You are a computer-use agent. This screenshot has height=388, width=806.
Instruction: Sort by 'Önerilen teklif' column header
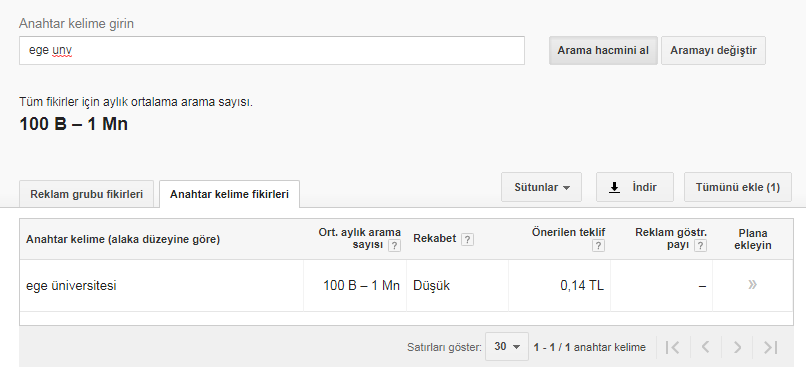(568, 233)
